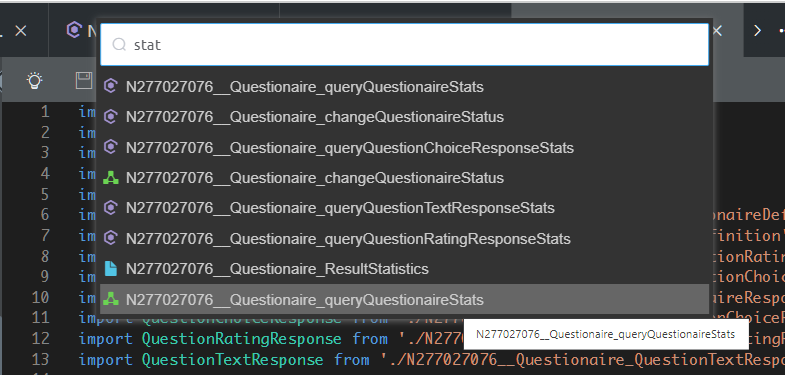Open Questionaire_ResultStatistics file result
Screen dimensions: 785x375
[405, 269]
